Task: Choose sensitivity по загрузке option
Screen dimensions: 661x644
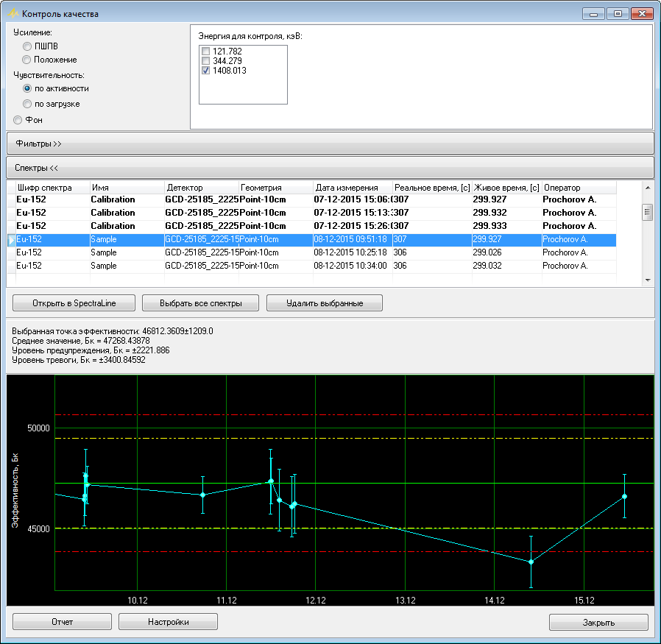Action: click(x=27, y=104)
